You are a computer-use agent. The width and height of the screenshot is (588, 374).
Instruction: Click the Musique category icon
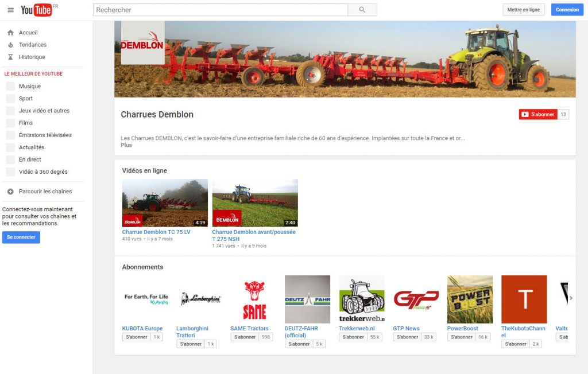tap(10, 86)
